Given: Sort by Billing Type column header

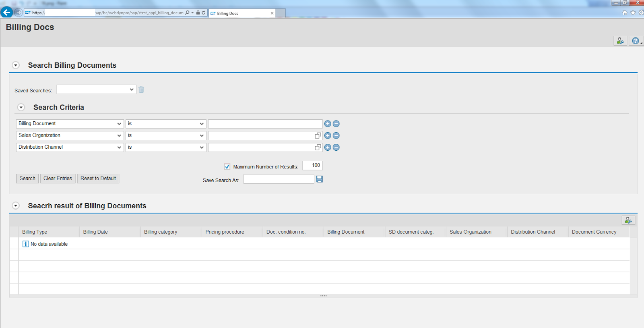Looking at the screenshot, I should (49, 232).
